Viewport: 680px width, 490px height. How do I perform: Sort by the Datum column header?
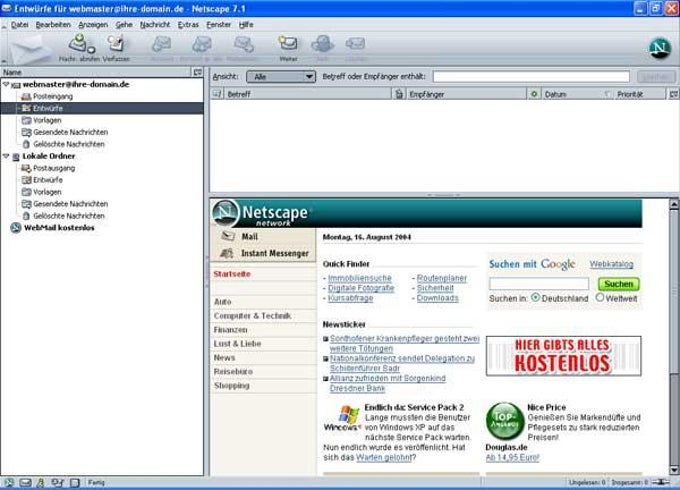coord(572,94)
